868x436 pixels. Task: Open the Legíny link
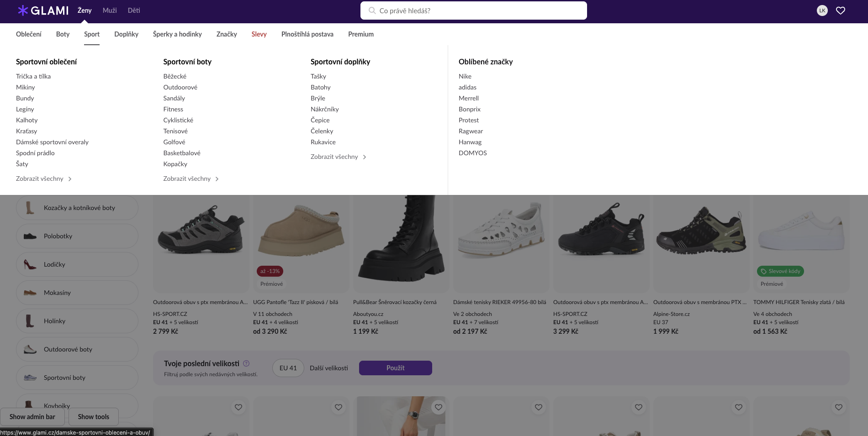(25, 109)
